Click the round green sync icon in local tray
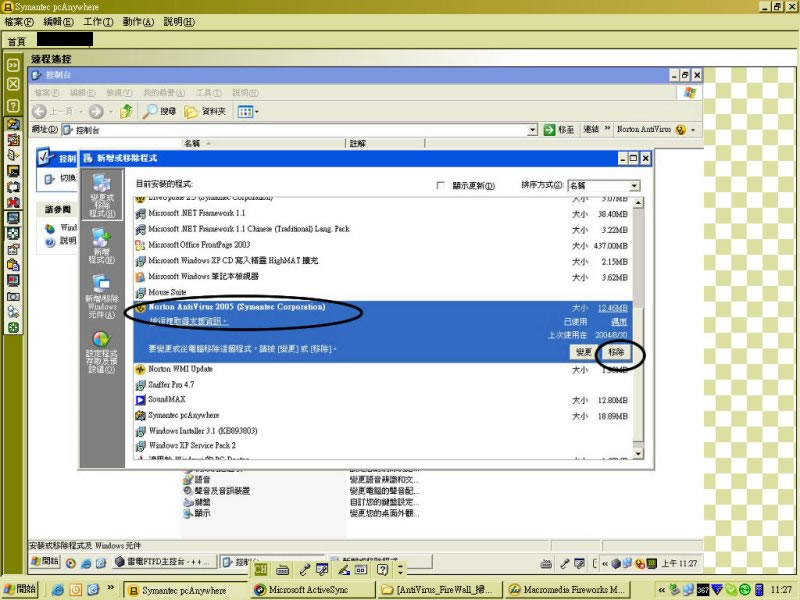The width and height of the screenshot is (800, 600). 744,590
